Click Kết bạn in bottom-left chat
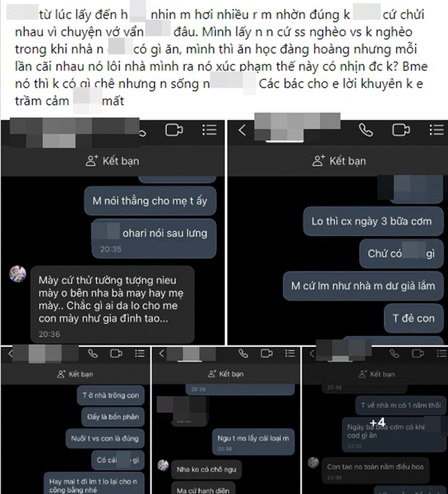The height and width of the screenshot is (494, 448). pyautogui.click(x=75, y=374)
